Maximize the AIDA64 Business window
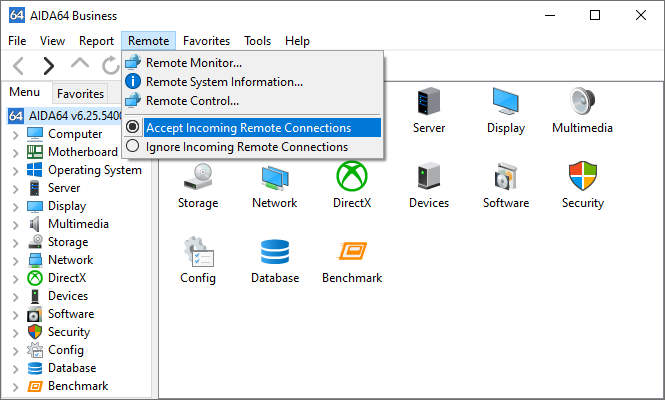Viewport: 665px width, 400px height. point(595,15)
